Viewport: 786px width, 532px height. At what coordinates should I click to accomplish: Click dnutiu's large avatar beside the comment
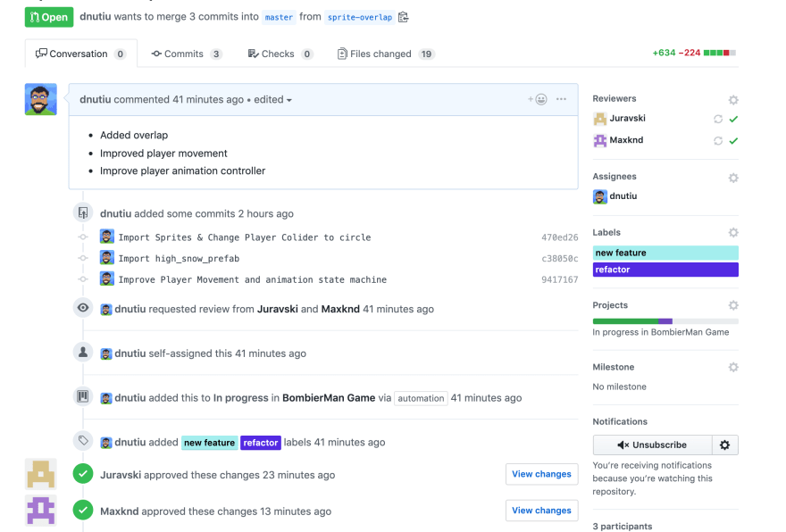(x=40, y=99)
